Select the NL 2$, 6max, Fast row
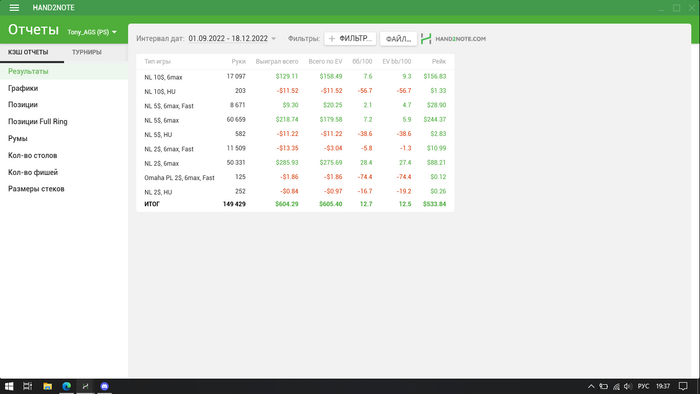The width and height of the screenshot is (700, 394). 295,148
